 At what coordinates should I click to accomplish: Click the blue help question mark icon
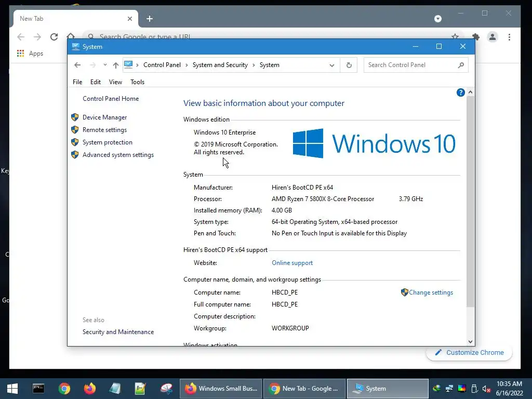[460, 92]
